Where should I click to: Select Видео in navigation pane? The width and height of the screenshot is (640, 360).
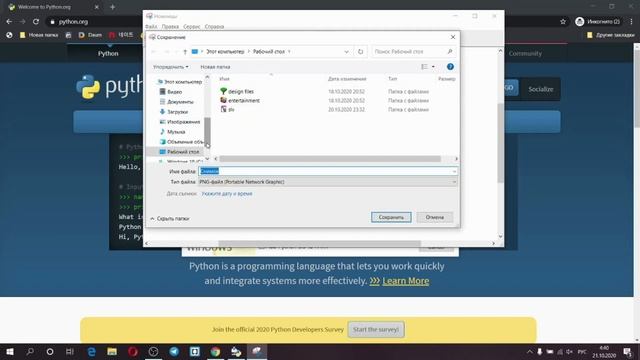coord(174,92)
